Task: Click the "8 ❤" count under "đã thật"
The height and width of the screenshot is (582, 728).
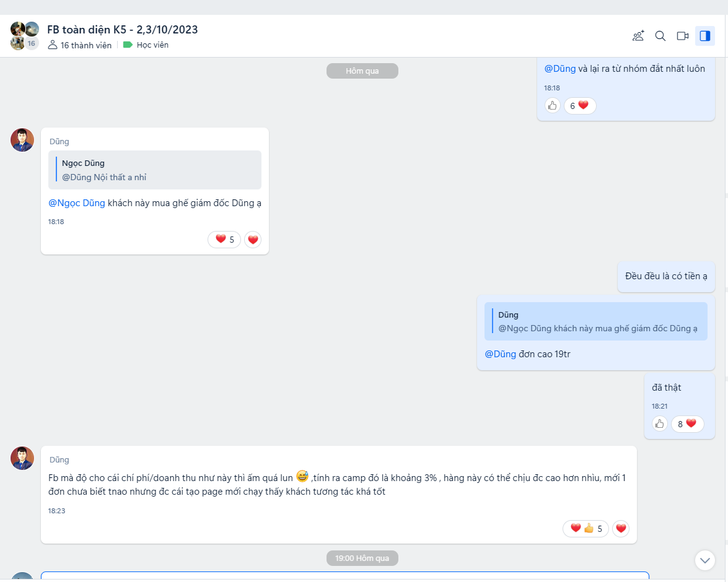Action: (x=687, y=423)
